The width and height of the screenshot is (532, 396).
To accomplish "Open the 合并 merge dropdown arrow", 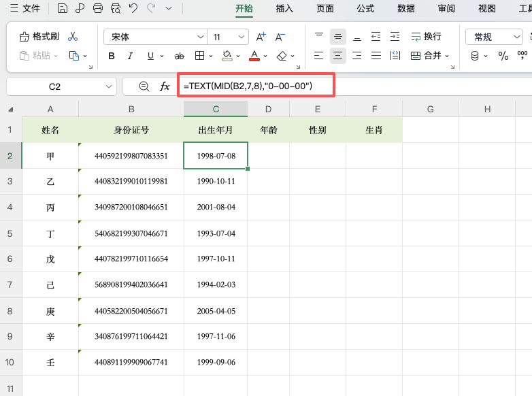I will click(x=447, y=56).
